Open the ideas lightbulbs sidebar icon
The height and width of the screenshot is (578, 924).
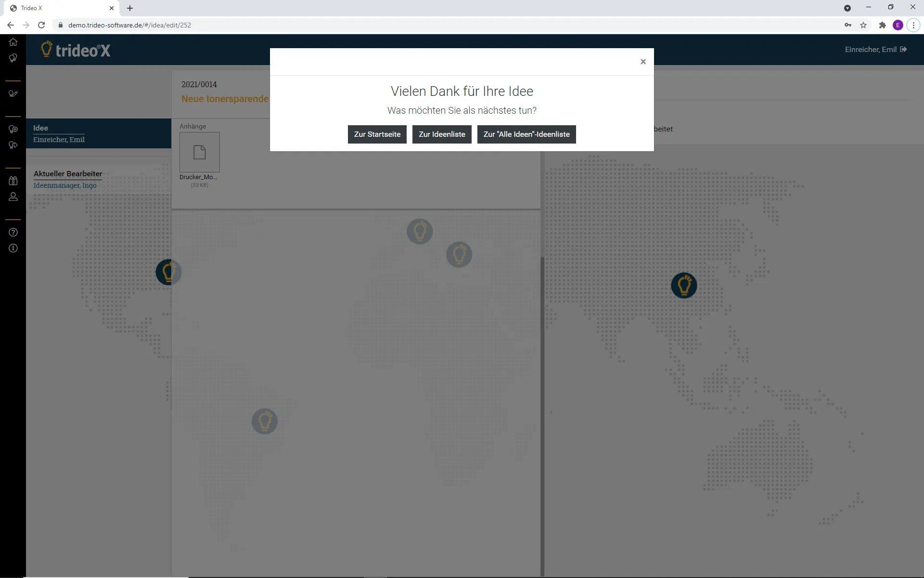(x=13, y=58)
